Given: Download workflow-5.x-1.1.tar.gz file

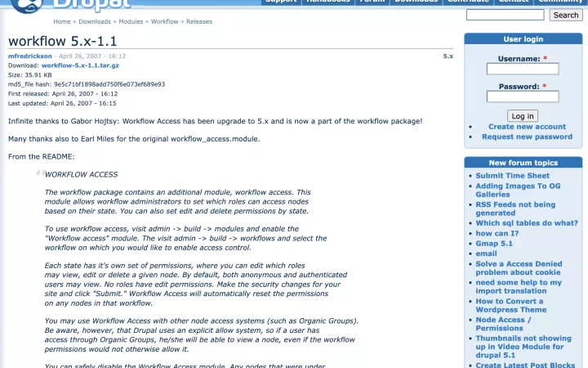Looking at the screenshot, I should coord(80,65).
